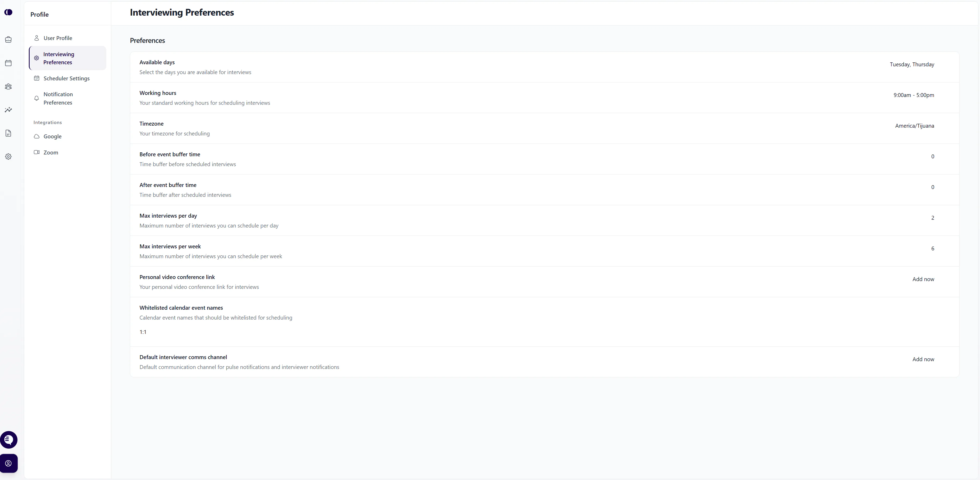Open the jobs briefcase icon
Screen dimensions: 980x480
(8, 40)
